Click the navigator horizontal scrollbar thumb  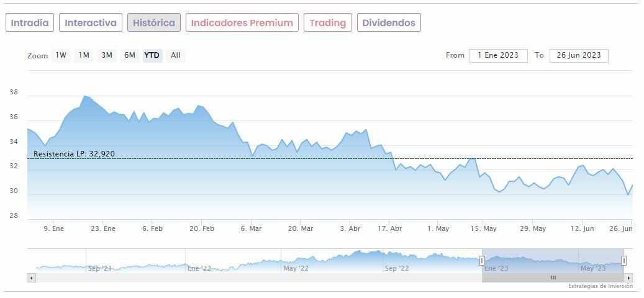(x=553, y=278)
